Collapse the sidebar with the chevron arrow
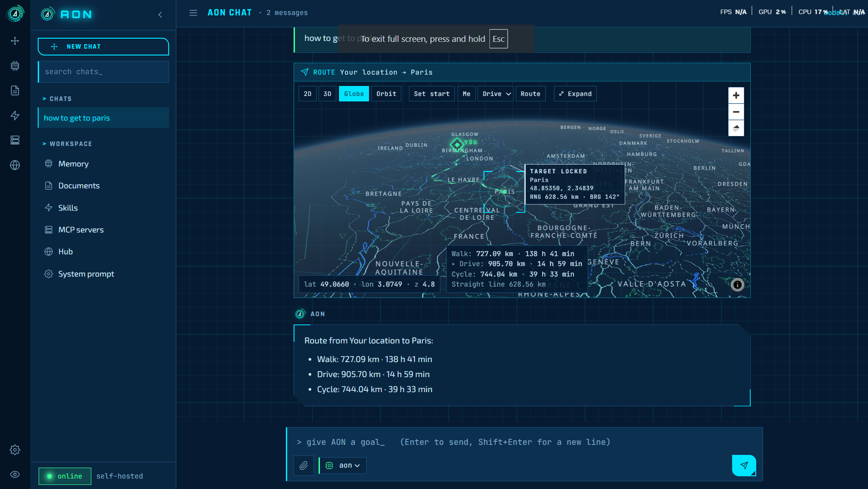 point(160,15)
